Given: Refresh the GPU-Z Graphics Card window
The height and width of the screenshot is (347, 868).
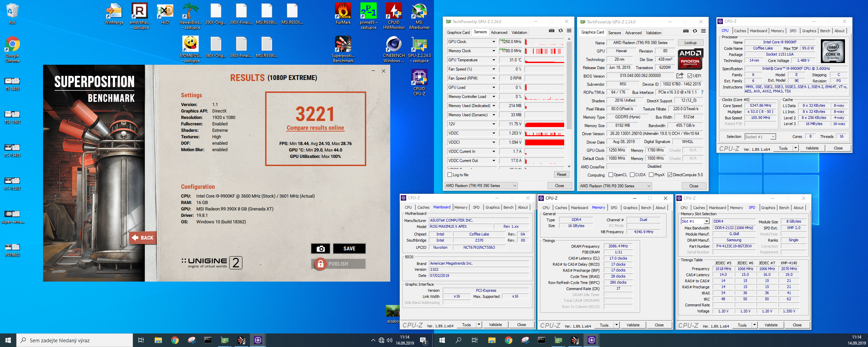Looking at the screenshot, I should [695, 31].
